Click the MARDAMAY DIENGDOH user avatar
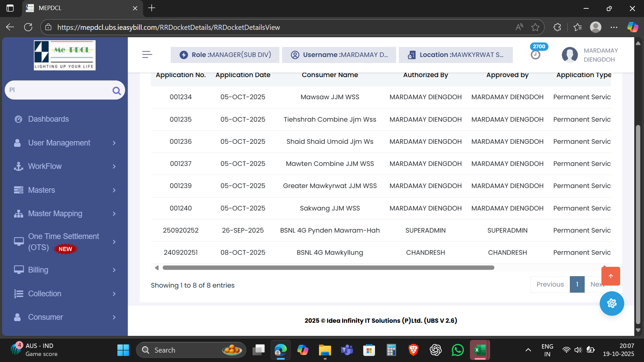644x362 pixels. pyautogui.click(x=570, y=55)
